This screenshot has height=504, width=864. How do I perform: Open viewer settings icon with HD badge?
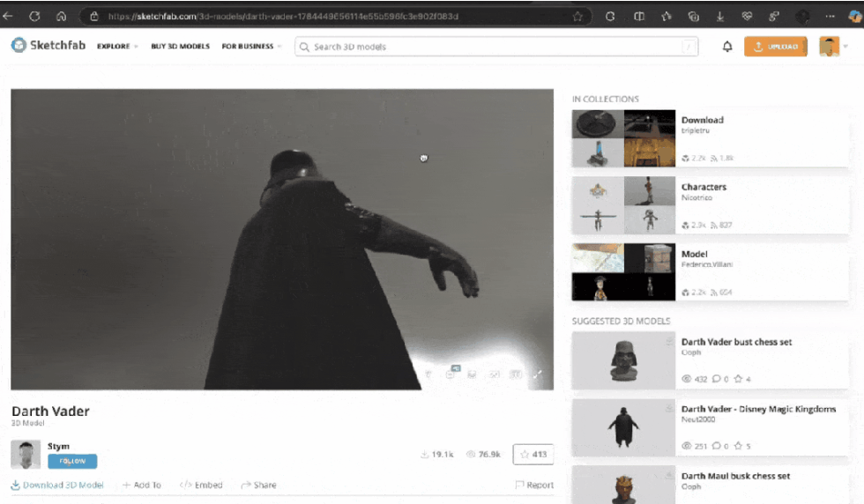451,373
